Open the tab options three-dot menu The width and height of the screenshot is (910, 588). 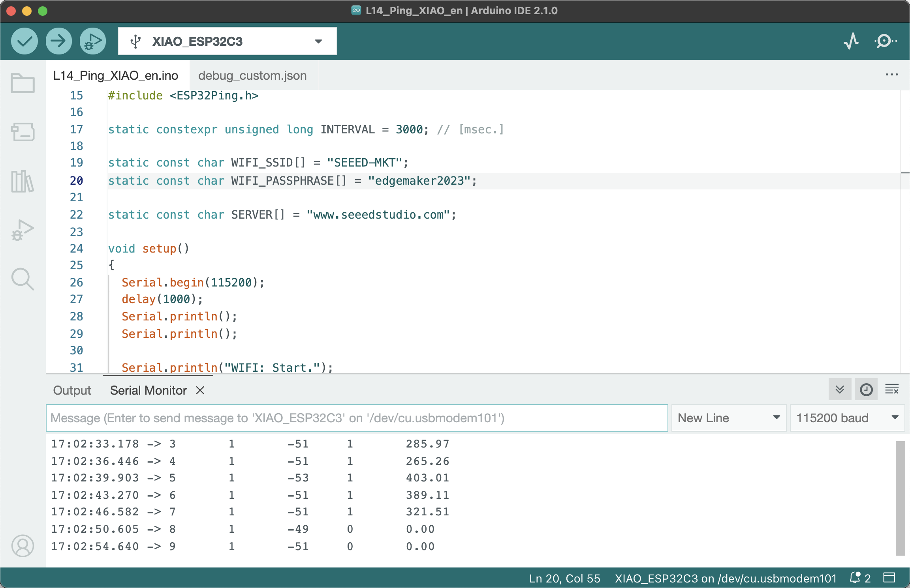[892, 75]
